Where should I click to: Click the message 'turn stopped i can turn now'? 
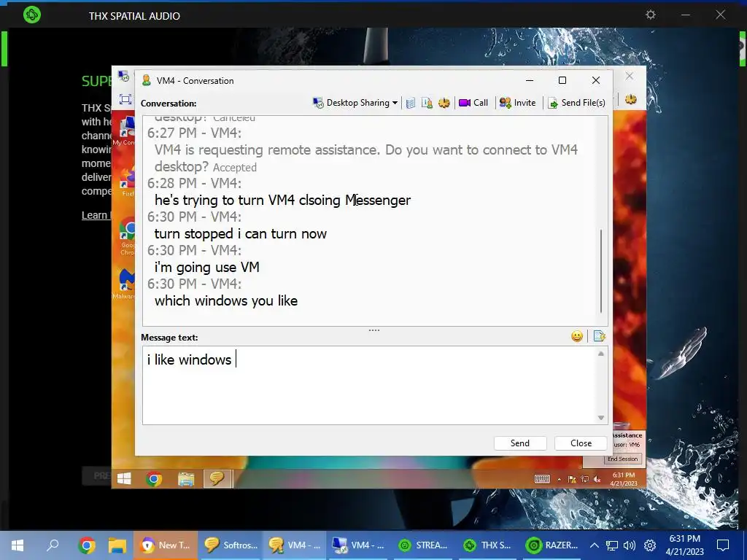point(241,234)
